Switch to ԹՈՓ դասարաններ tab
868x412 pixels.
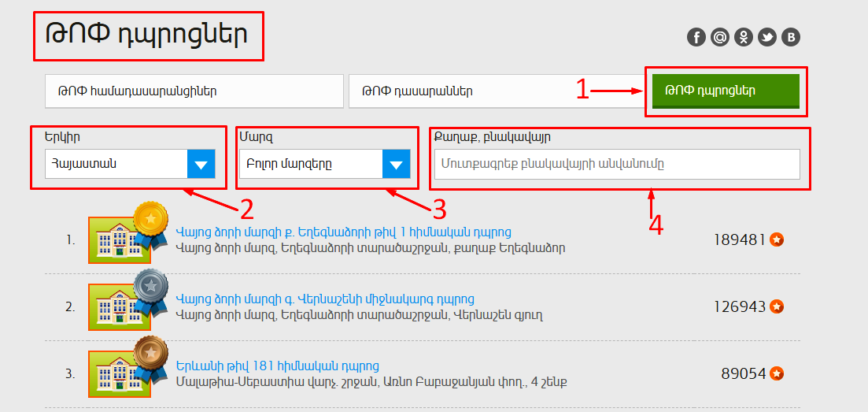[x=496, y=91]
